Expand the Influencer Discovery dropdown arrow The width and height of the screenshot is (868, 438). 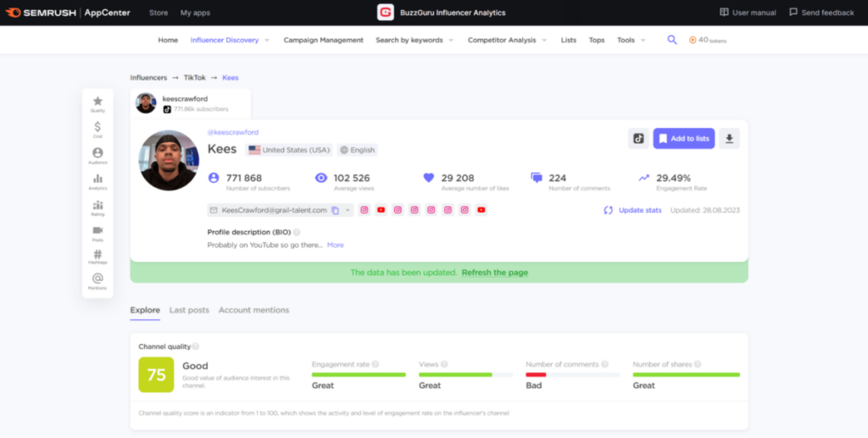(267, 40)
